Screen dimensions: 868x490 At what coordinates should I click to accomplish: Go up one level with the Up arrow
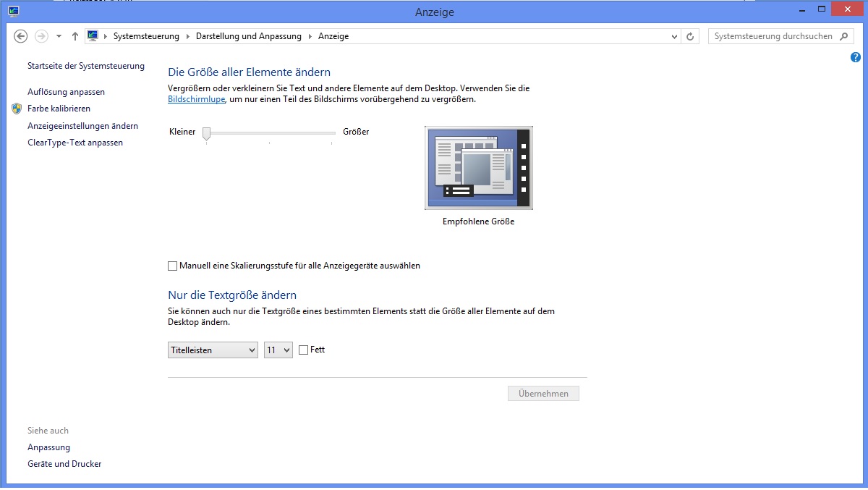point(75,36)
